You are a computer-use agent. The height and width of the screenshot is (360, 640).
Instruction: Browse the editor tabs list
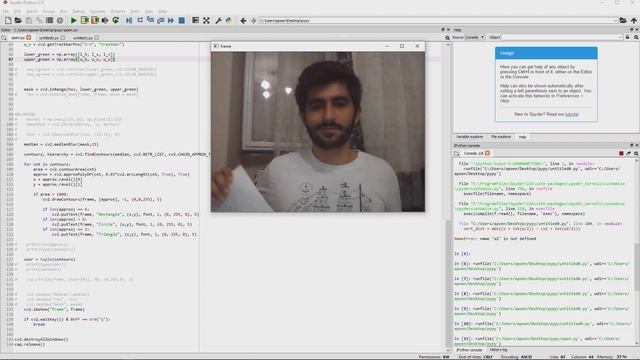4,38
